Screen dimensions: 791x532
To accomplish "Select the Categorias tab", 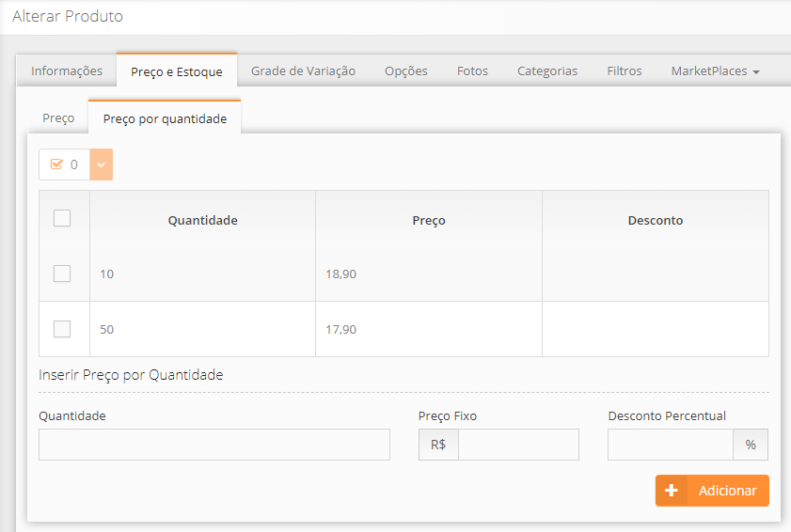I will [547, 70].
